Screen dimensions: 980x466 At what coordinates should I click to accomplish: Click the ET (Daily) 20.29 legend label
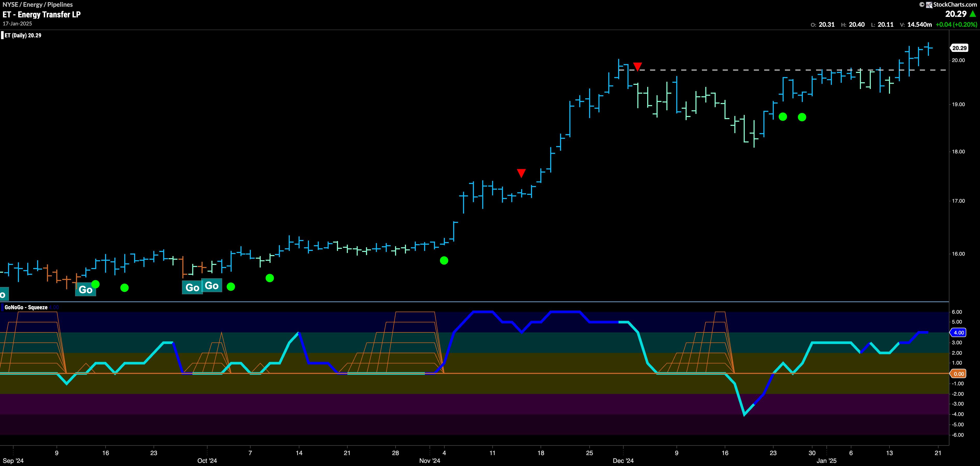coord(23,35)
